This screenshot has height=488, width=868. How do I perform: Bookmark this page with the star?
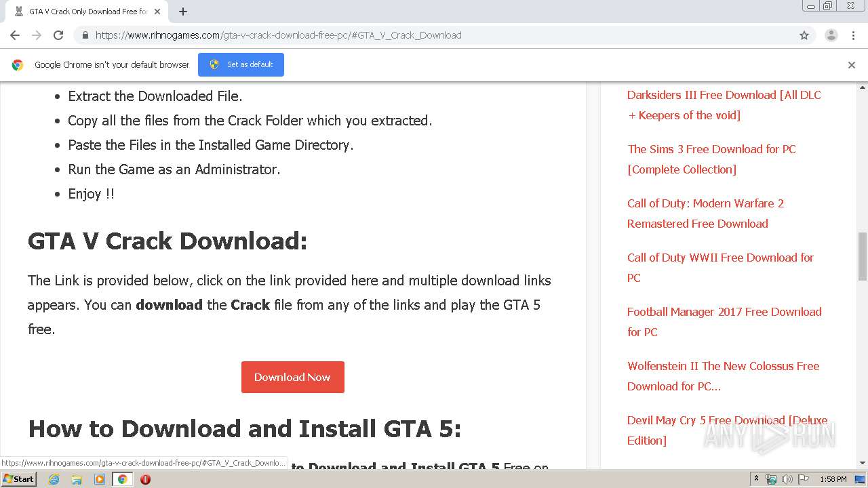pos(804,35)
